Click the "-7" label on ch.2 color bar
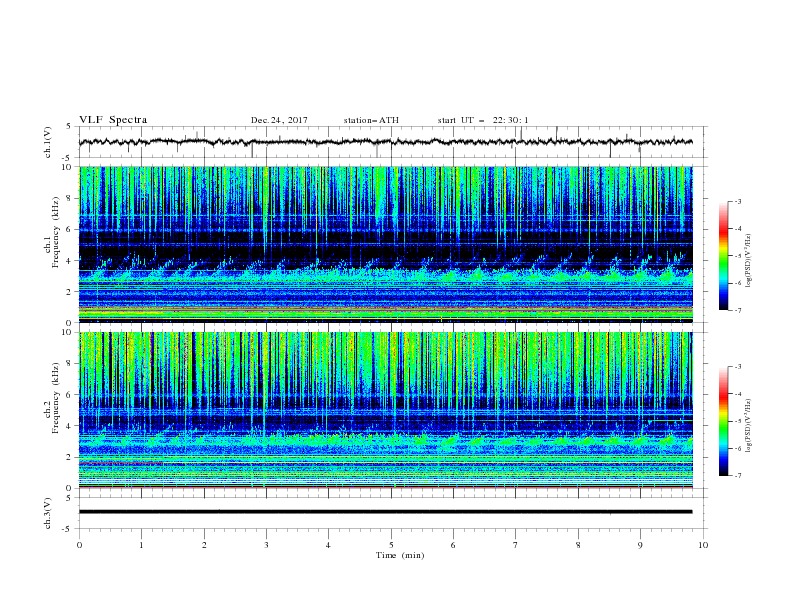 pos(737,475)
